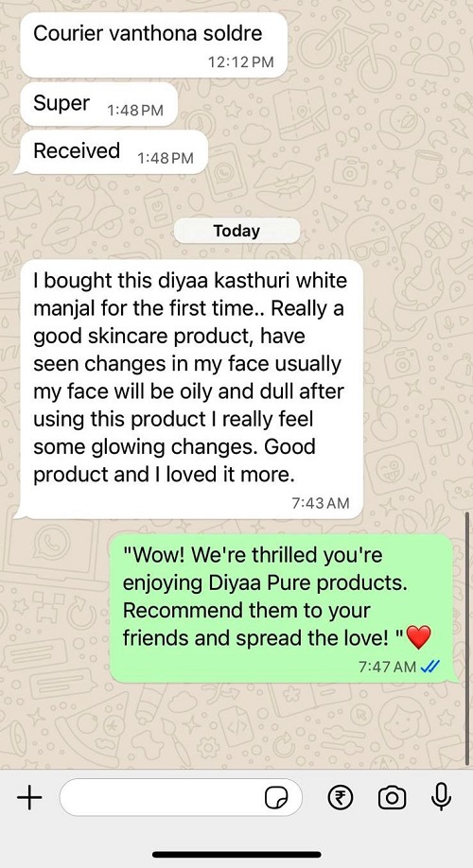Select the "Courier vanthona soldre" message
The width and height of the screenshot is (473, 868).
[x=154, y=44]
